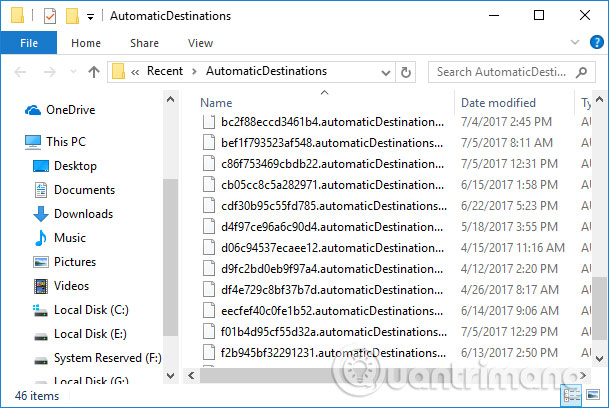Open the address bar history dropdown
The width and height of the screenshot is (609, 408).
[x=387, y=71]
